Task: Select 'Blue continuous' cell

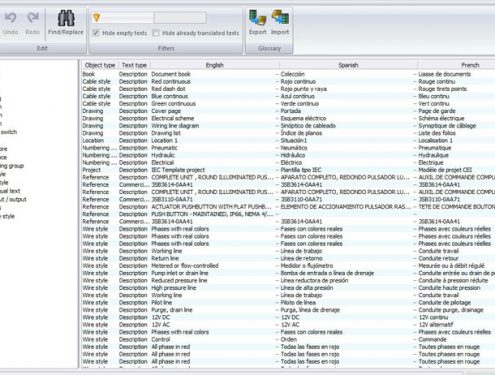Action: coord(170,96)
